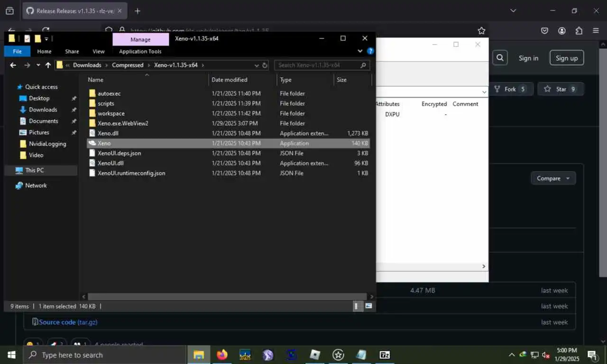Open Desktop in navigation pane

point(39,98)
